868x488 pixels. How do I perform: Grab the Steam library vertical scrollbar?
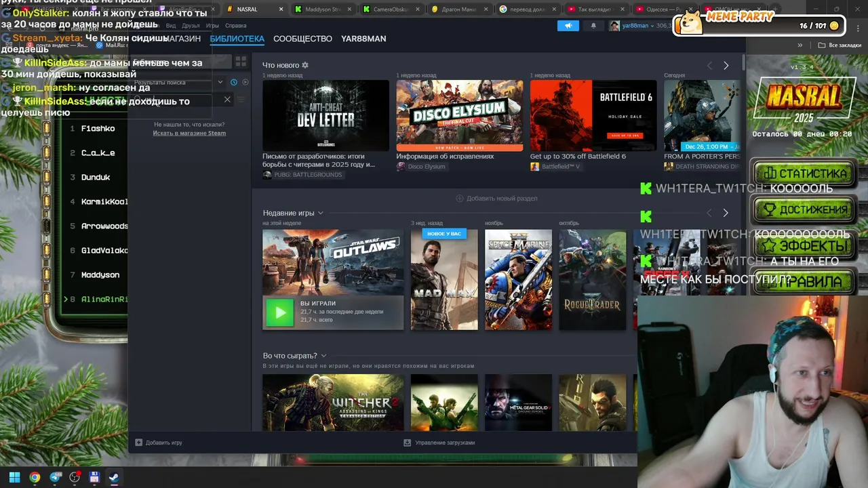pyautogui.click(x=744, y=61)
